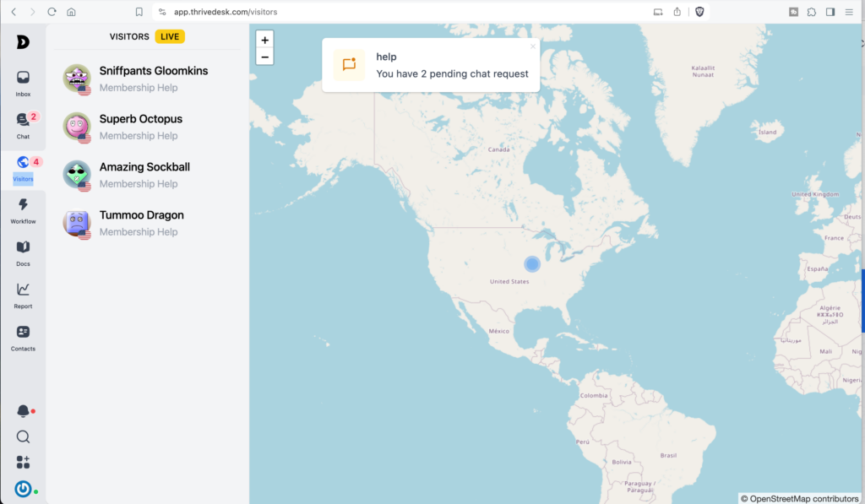Screen dimensions: 865x504
Task: Click Sniffpants Gloomkins's avatar thumbnail
Action: (x=77, y=79)
